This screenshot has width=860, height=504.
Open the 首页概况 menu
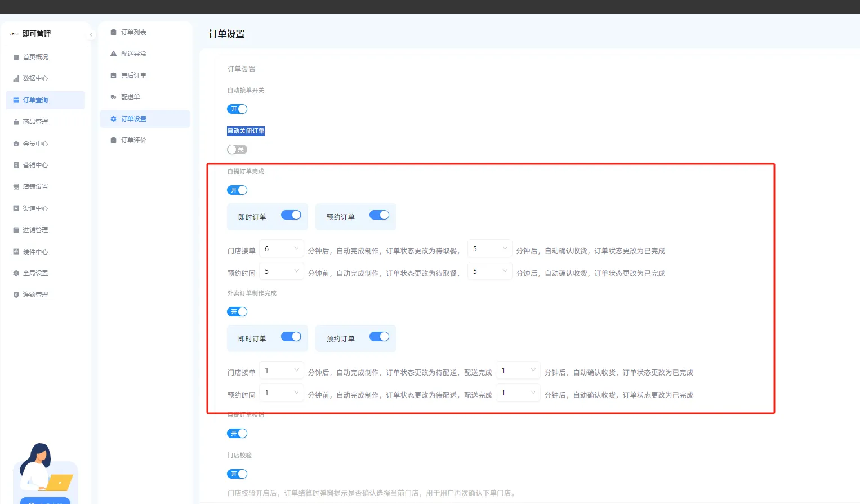point(45,57)
